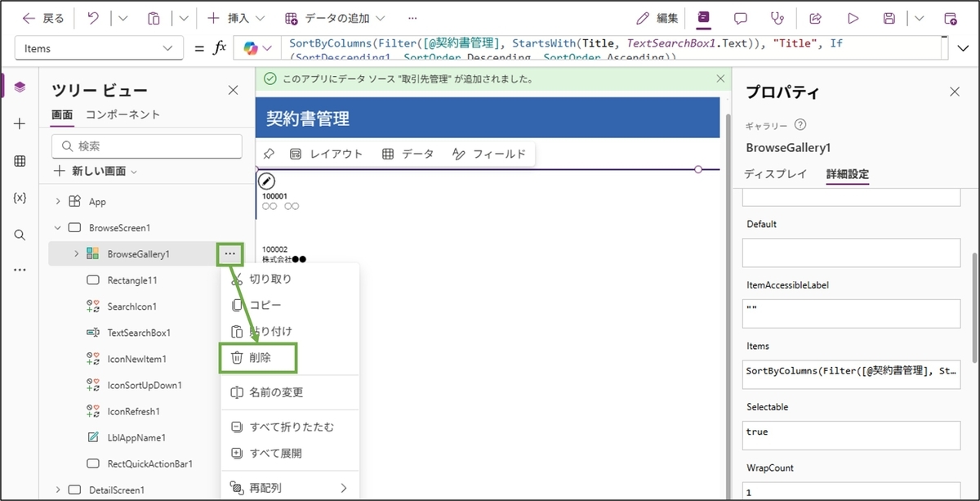Viewport: 980px width, 501px height.
Task: Open the Variables {x} icon in sidebar
Action: pyautogui.click(x=20, y=198)
